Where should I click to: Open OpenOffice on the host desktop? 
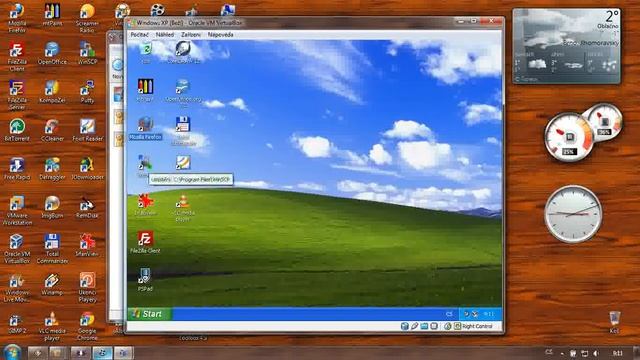click(52, 53)
